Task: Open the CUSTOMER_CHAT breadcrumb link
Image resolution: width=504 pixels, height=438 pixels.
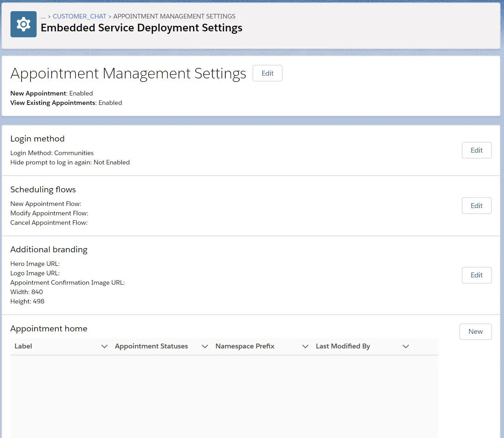Action: pos(80,16)
